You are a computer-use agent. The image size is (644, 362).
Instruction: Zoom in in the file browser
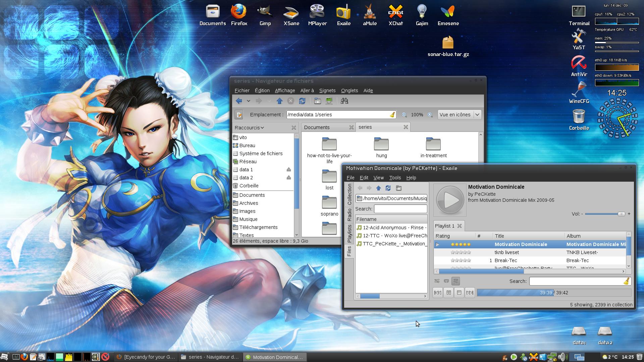pyautogui.click(x=430, y=115)
